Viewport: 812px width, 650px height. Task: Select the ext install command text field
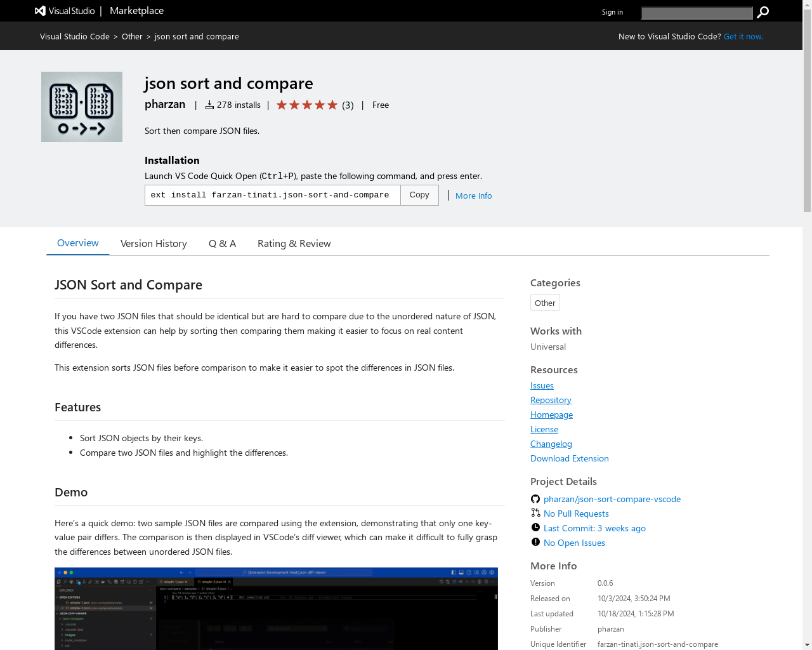(273, 195)
